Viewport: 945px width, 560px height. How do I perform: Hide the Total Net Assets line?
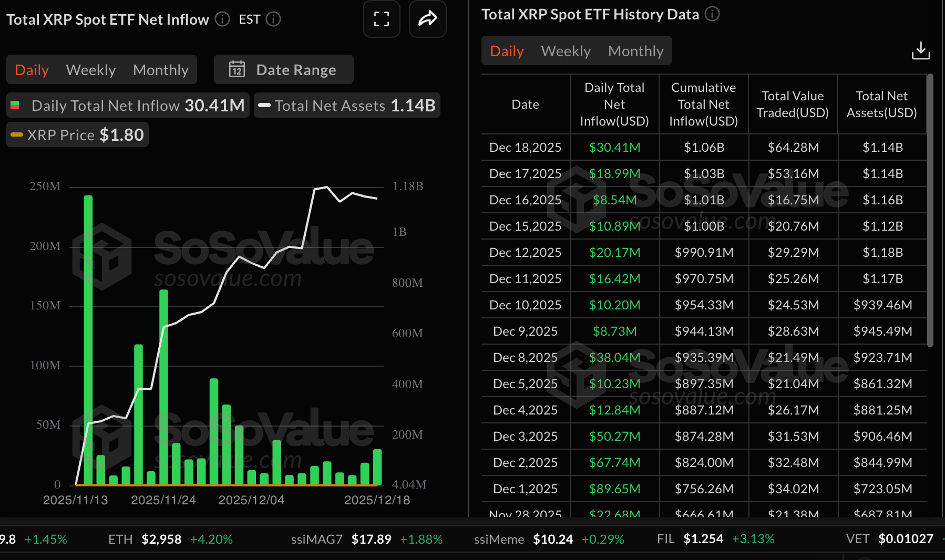tap(347, 105)
